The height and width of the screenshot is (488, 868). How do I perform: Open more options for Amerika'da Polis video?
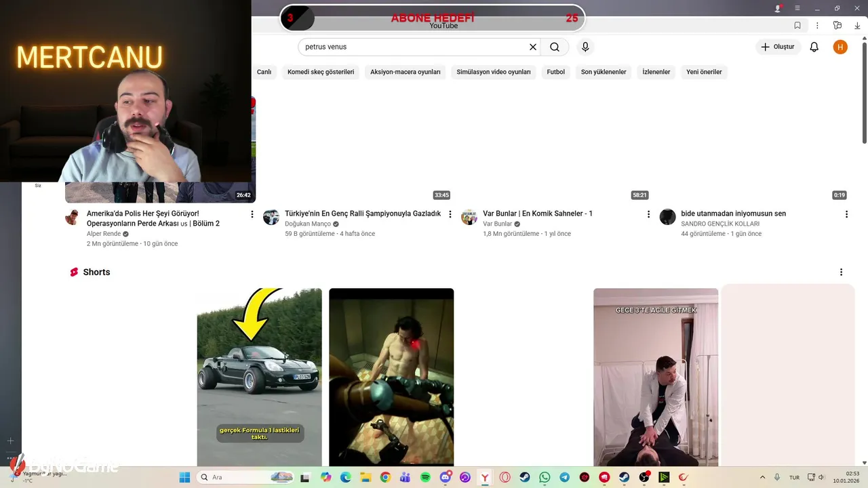(252, 214)
